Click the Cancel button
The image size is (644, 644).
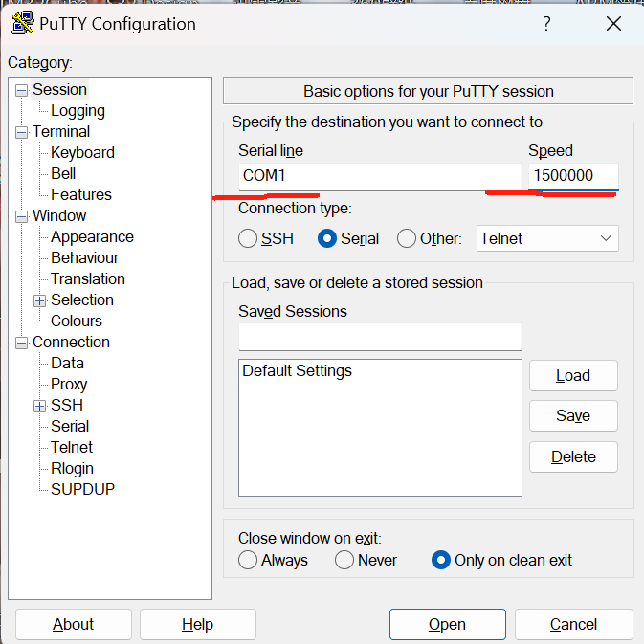pyautogui.click(x=573, y=624)
